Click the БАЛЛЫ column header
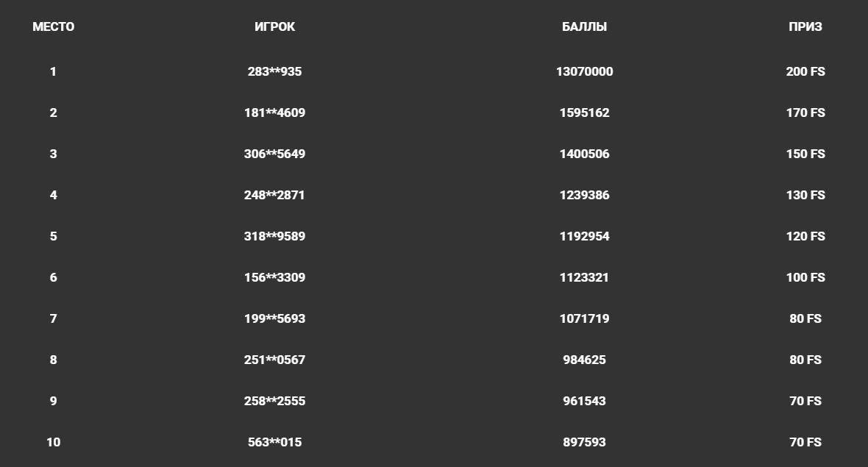The width and height of the screenshot is (868, 467). coord(584,27)
